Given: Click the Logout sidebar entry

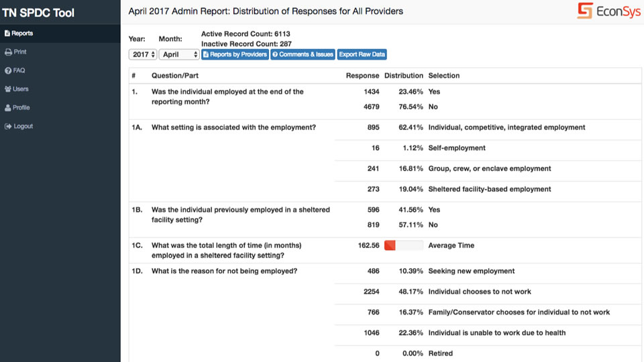Looking at the screenshot, I should coord(23,127).
